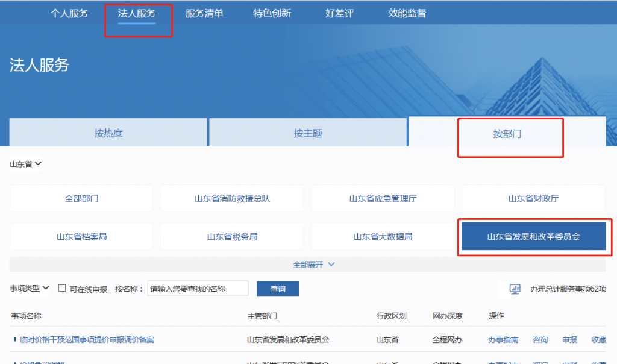The width and height of the screenshot is (617, 364).
Task: Click the 查询 search button
Action: pyautogui.click(x=278, y=289)
